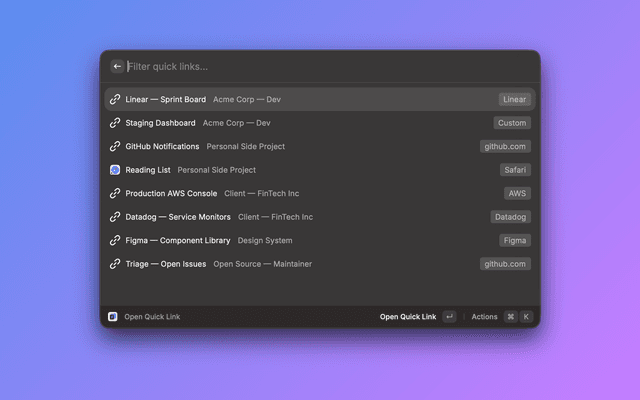Image resolution: width=640 pixels, height=400 pixels.
Task: Click the Safari tag badge
Action: tap(515, 170)
